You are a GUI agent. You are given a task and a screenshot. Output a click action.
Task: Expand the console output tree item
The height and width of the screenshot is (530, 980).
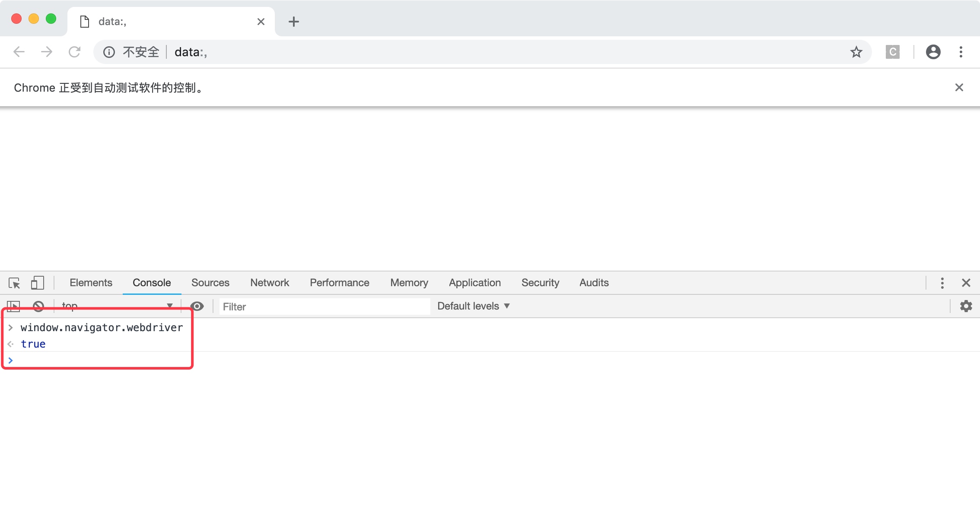coord(10,328)
